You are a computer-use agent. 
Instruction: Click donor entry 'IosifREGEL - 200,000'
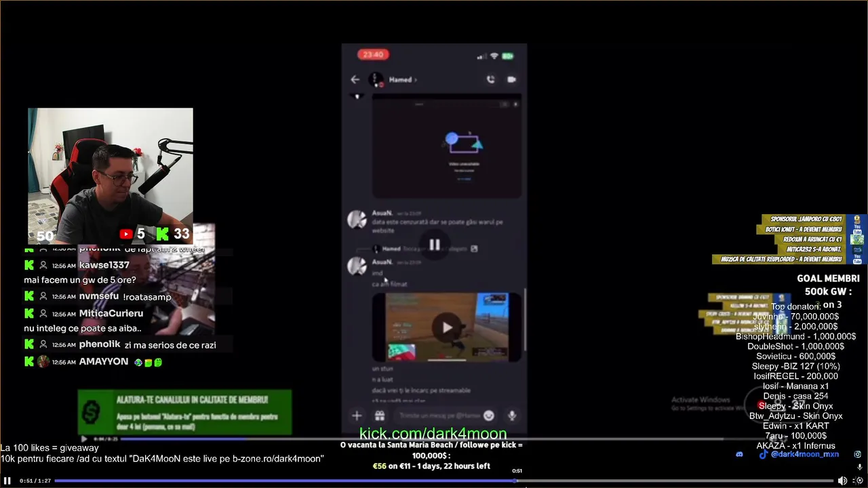[x=796, y=376]
